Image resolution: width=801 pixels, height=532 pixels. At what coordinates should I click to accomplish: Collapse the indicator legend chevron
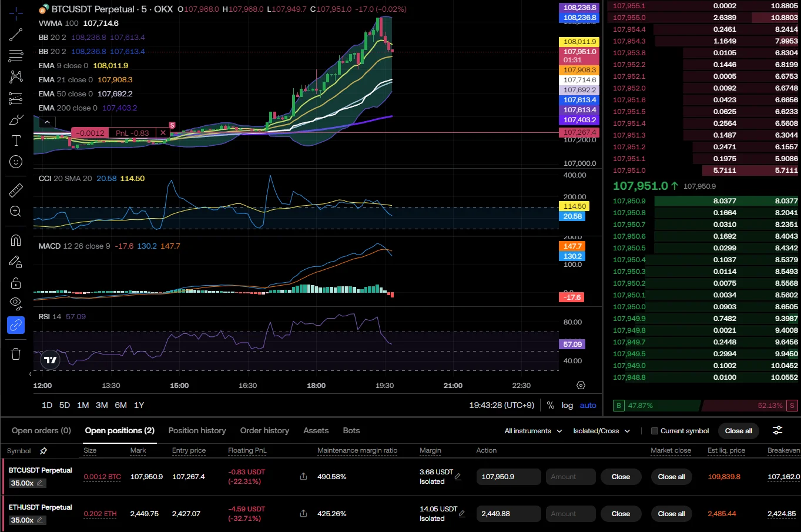47,122
